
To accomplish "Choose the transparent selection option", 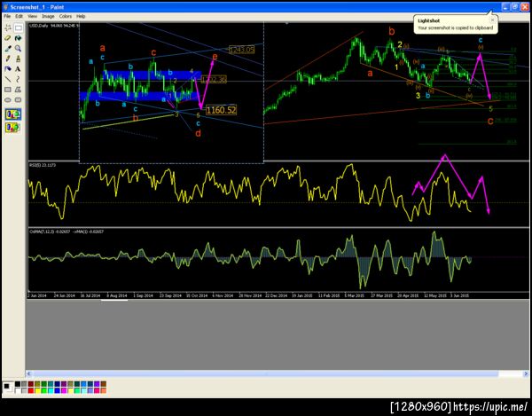I will click(x=13, y=128).
